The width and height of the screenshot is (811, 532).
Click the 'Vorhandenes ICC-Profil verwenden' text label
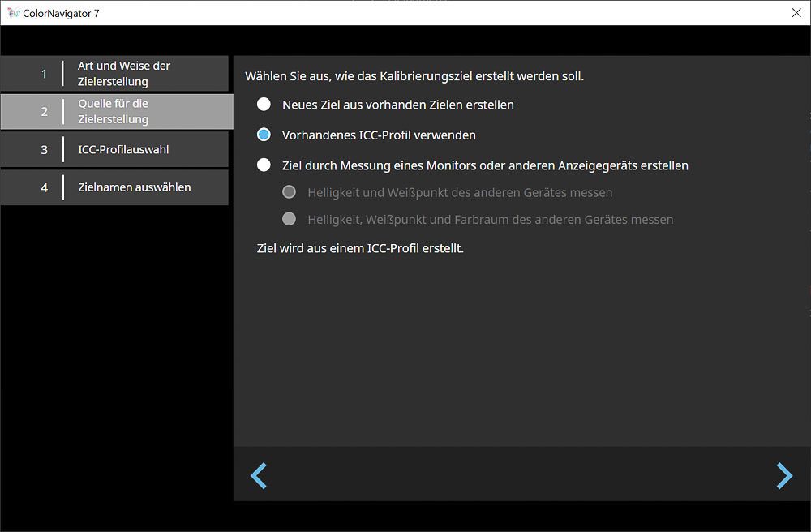[379, 135]
